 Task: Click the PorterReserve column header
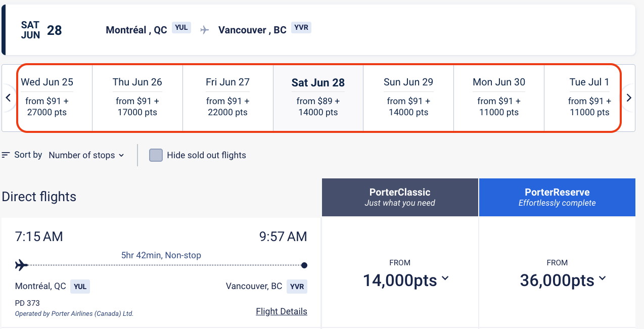[x=557, y=197]
